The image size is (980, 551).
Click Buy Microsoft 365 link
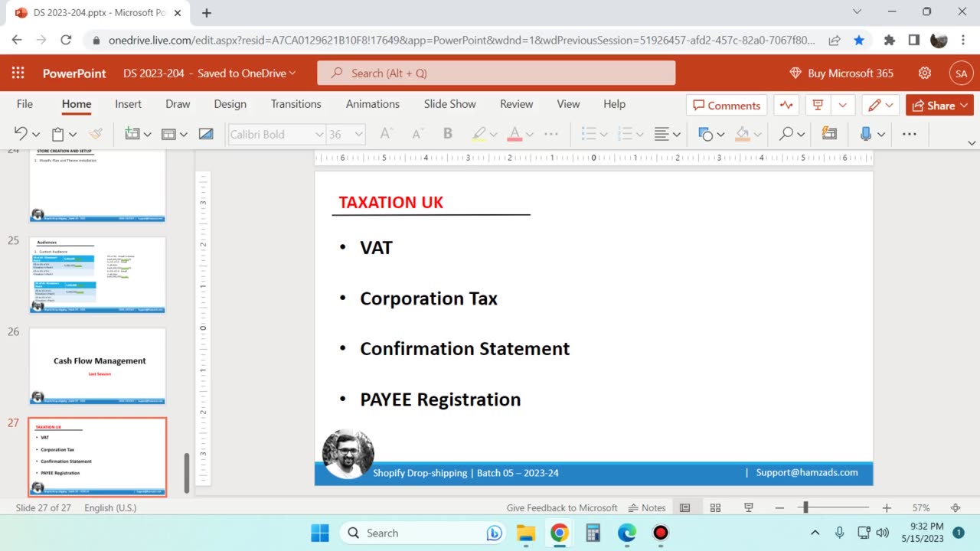coord(841,73)
